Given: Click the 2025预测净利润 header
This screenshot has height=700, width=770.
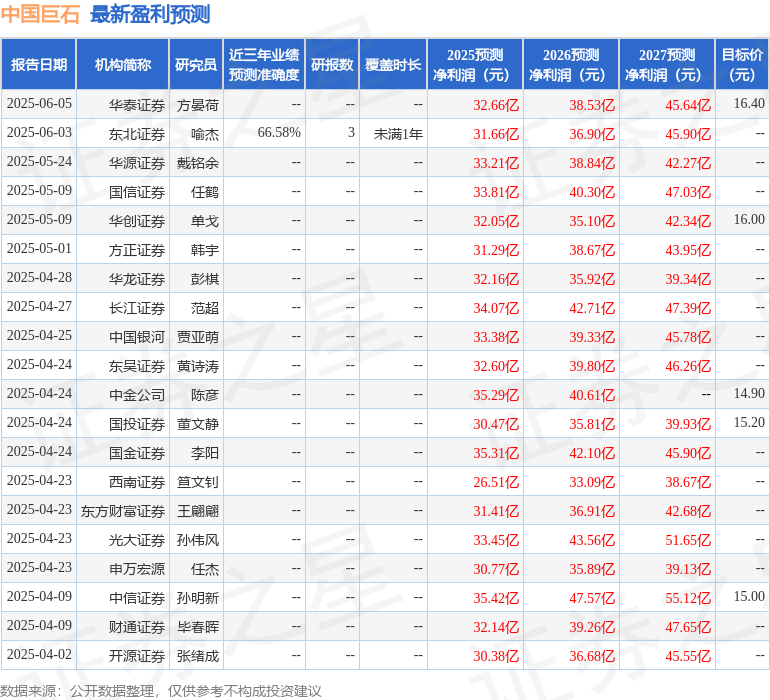Looking at the screenshot, I should (x=475, y=65).
